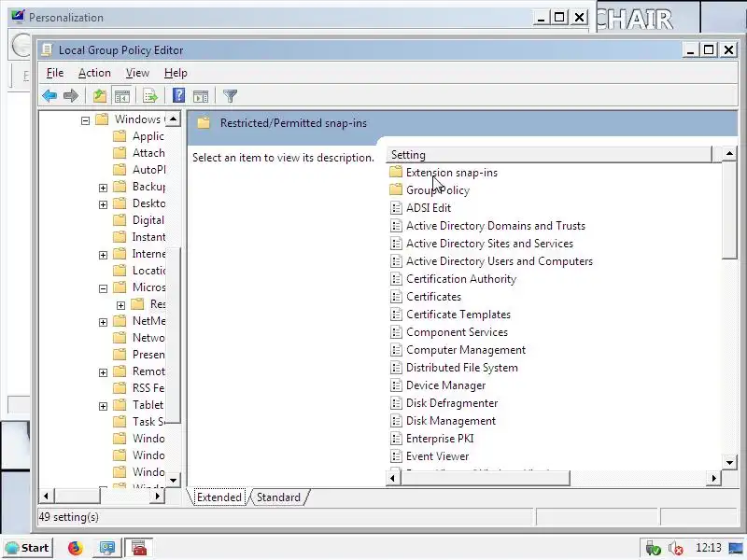747x560 pixels.
Task: Click the settings list scroll right arrow
Action: (x=713, y=478)
